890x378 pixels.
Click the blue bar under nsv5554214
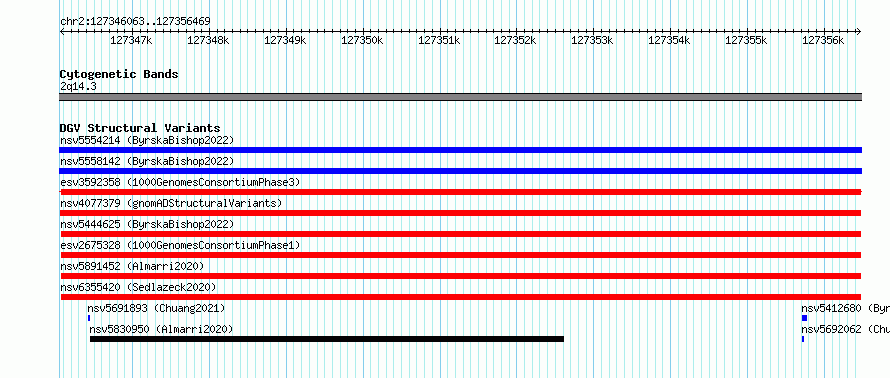pos(461,150)
